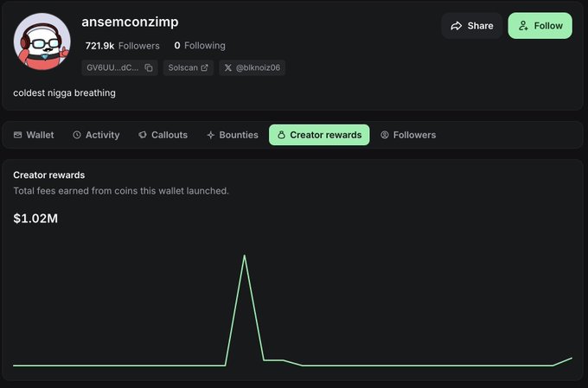Click the wallet icon in the Wallet tab
This screenshot has width=588, height=388.
pyautogui.click(x=17, y=135)
